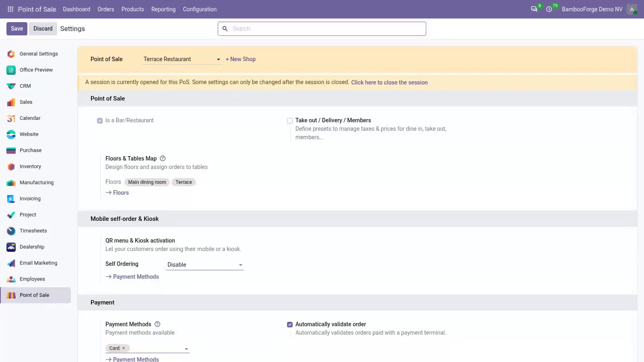Click the Calendar sidebar icon
Image resolution: width=644 pixels, height=362 pixels.
[11, 118]
